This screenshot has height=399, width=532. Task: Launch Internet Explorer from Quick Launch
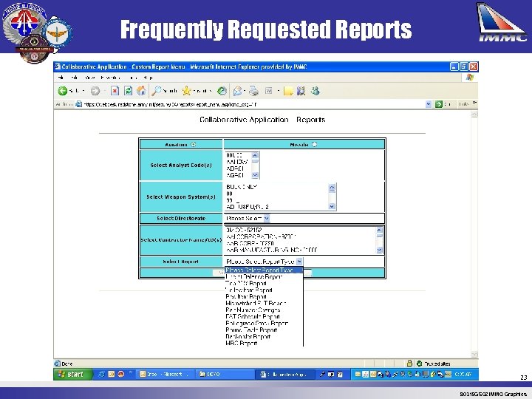[101, 374]
